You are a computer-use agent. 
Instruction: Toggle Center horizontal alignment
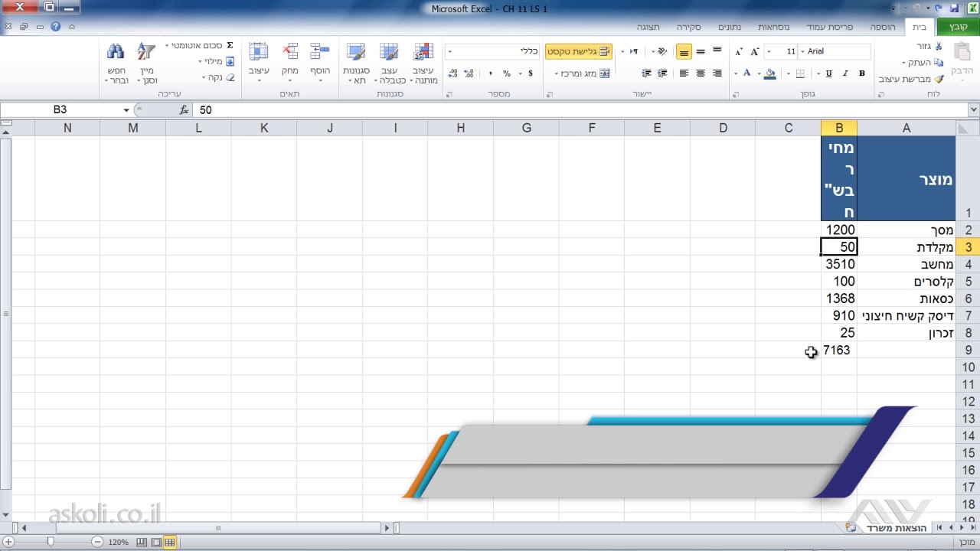[701, 73]
